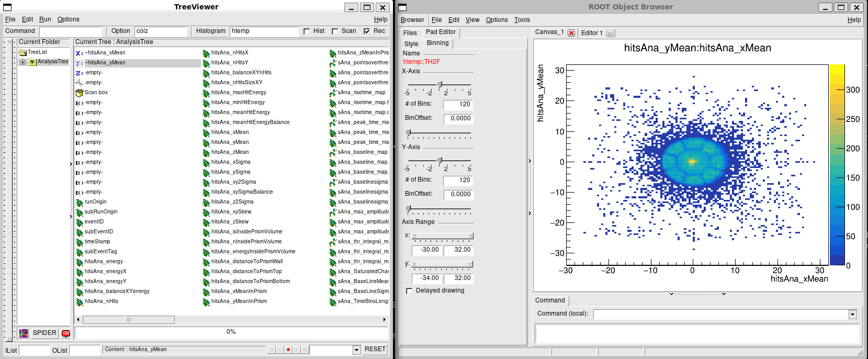Click the X-Axis BinOffset slider handle

click(x=408, y=133)
